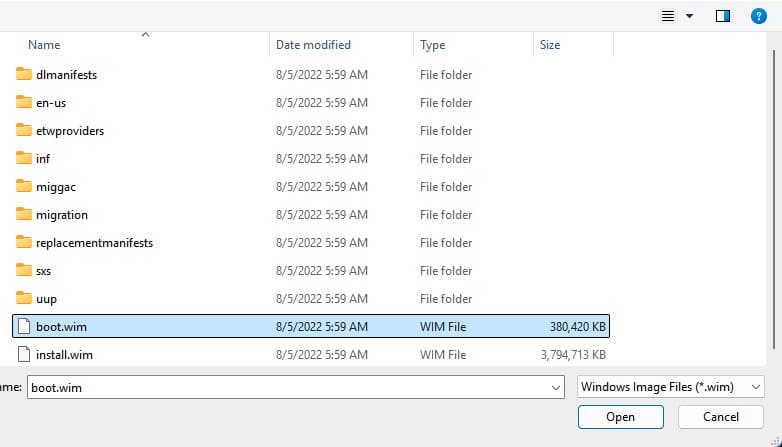This screenshot has width=782, height=447.
Task: Click the boot.wim file icon
Action: [25, 327]
